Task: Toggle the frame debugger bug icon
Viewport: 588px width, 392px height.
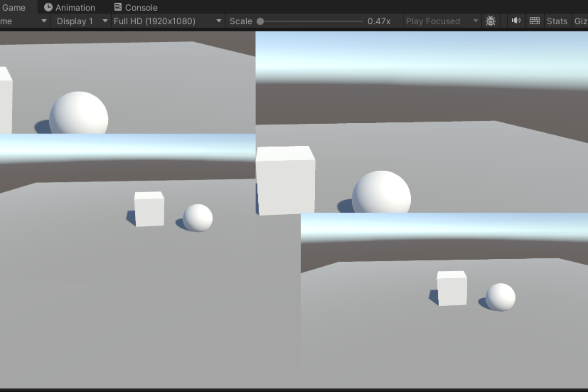Action: [491, 21]
